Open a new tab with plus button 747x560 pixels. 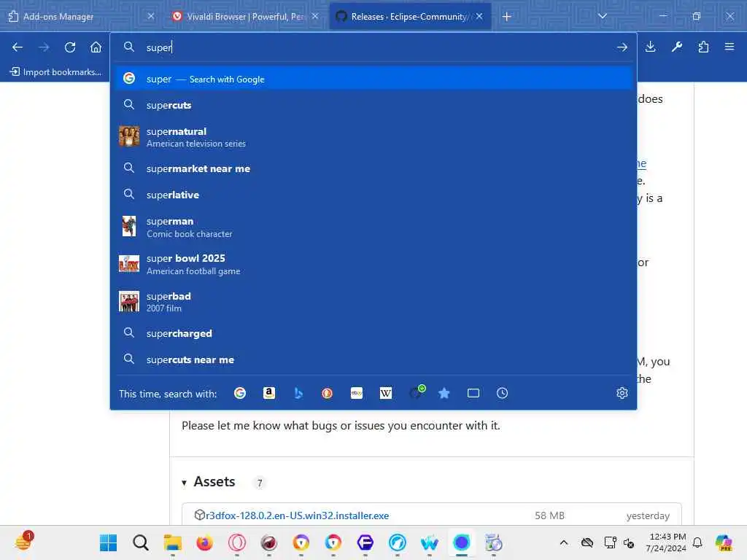(x=507, y=17)
